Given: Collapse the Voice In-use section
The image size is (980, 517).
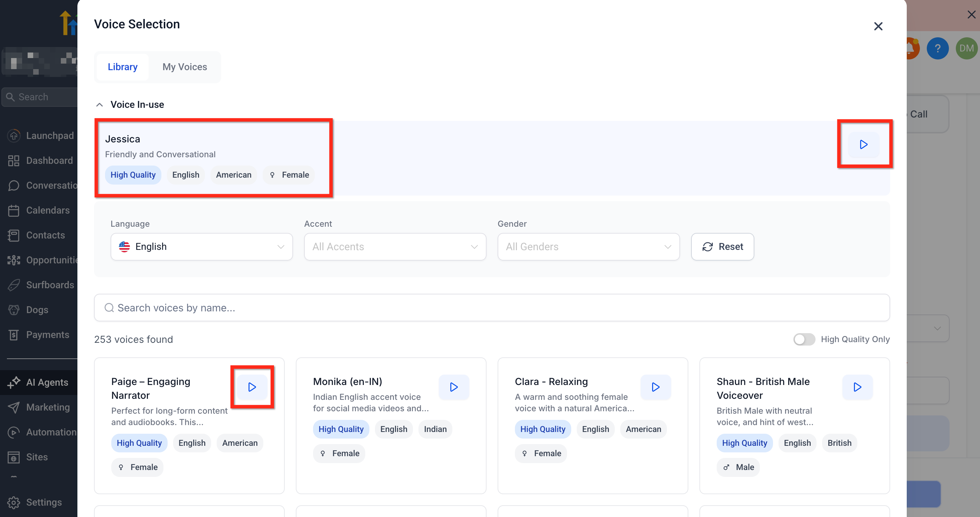Looking at the screenshot, I should click(x=100, y=105).
